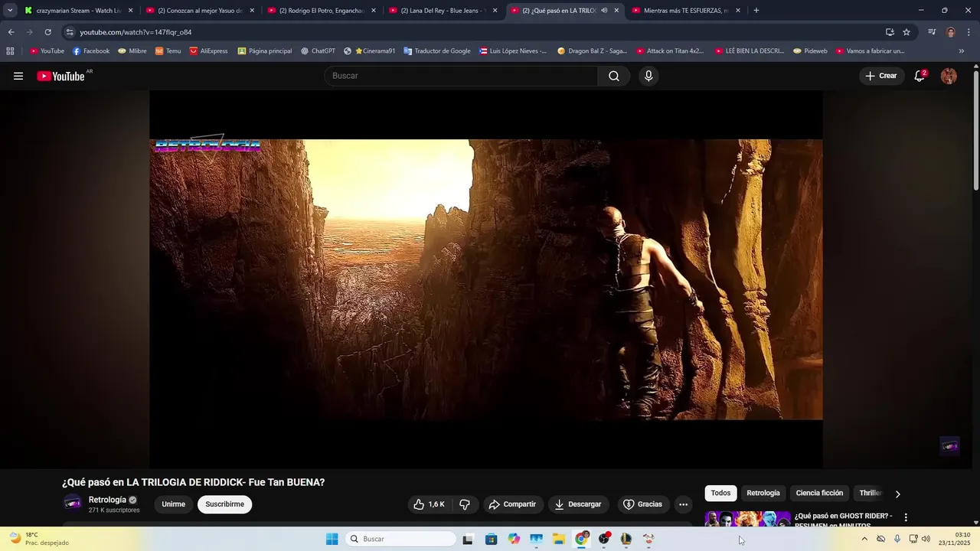Click the Compartir button
The width and height of the screenshot is (980, 551).
click(x=513, y=504)
